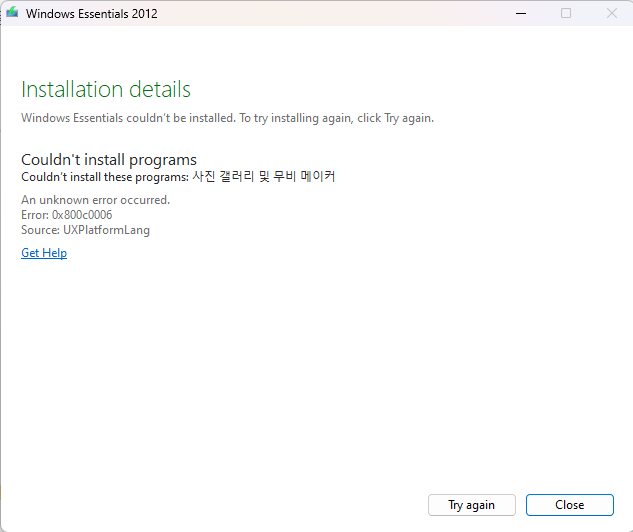Click the 'Installation details' heading
This screenshot has width=633, height=532.
pyautogui.click(x=106, y=89)
